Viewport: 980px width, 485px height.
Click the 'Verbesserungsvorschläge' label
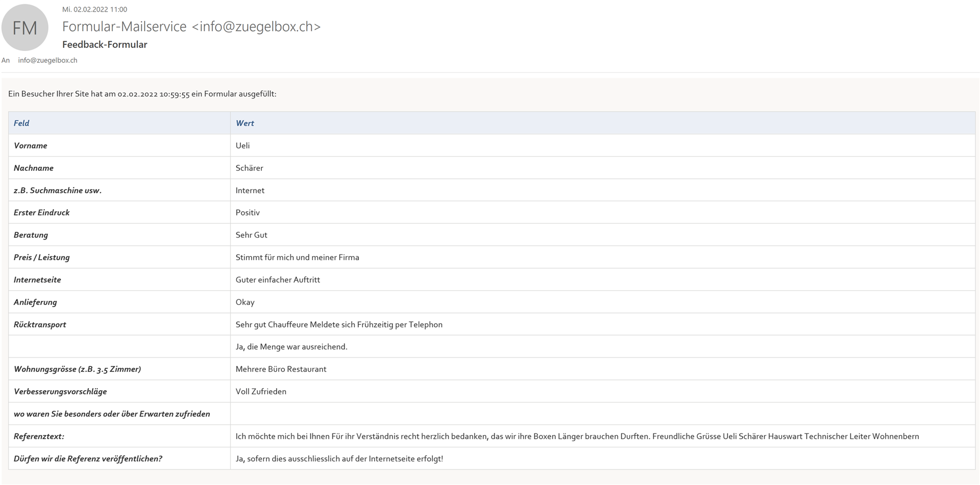[x=60, y=392]
